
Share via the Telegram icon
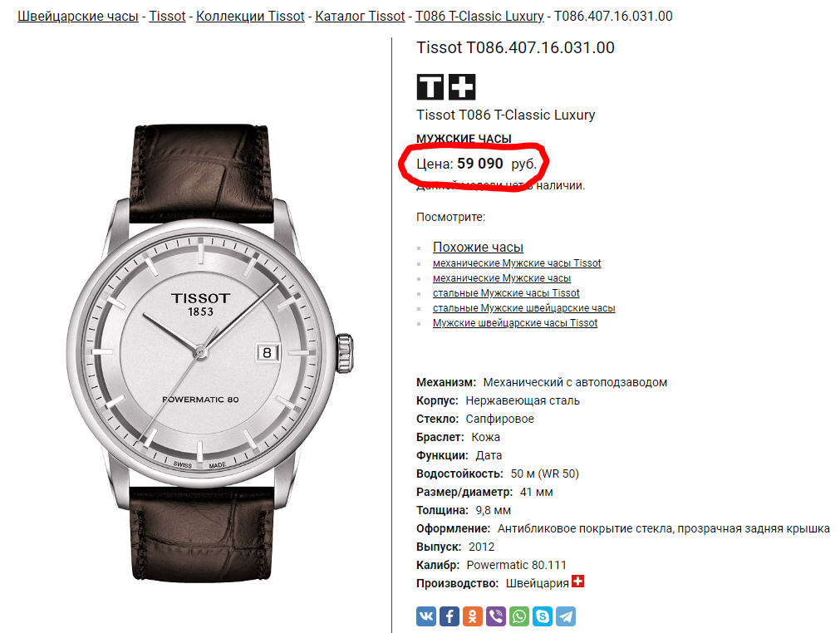click(x=566, y=616)
